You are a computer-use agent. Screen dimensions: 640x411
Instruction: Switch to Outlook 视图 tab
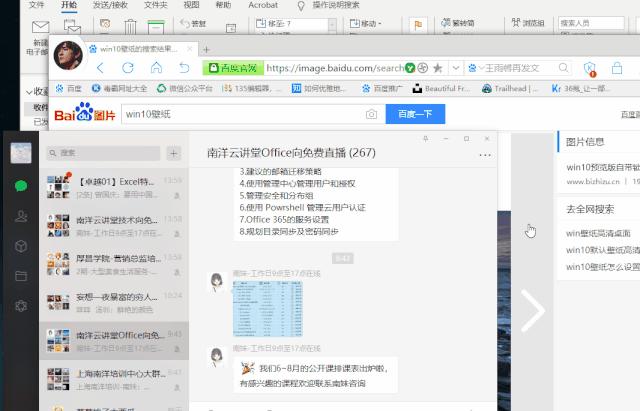point(191,5)
